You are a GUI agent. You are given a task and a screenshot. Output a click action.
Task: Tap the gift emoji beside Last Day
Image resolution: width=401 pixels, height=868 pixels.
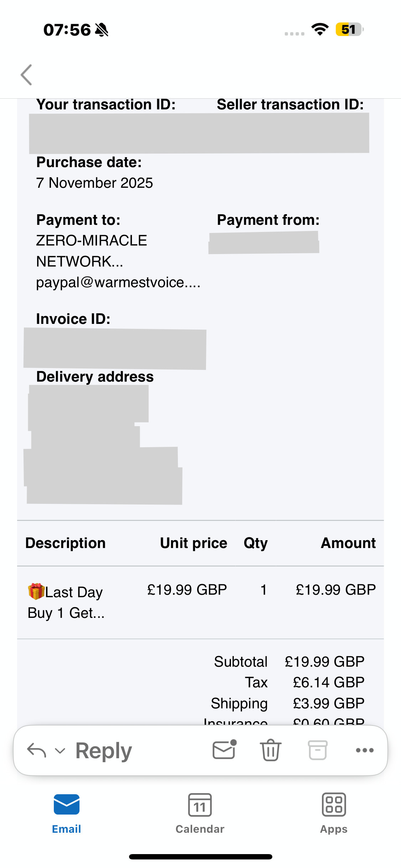coord(36,591)
